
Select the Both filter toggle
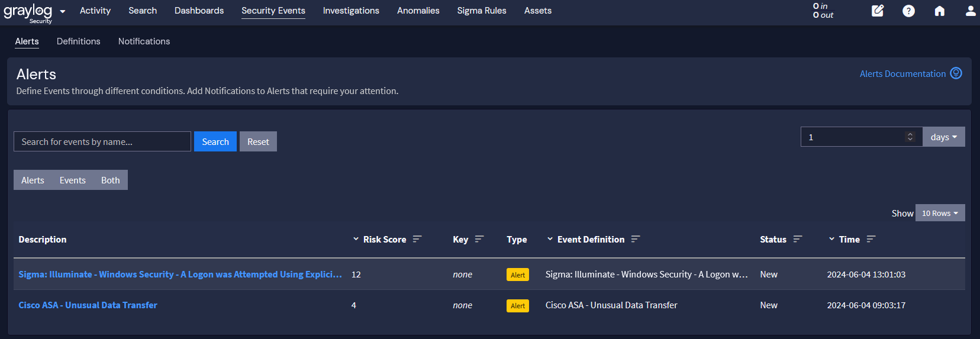110,180
